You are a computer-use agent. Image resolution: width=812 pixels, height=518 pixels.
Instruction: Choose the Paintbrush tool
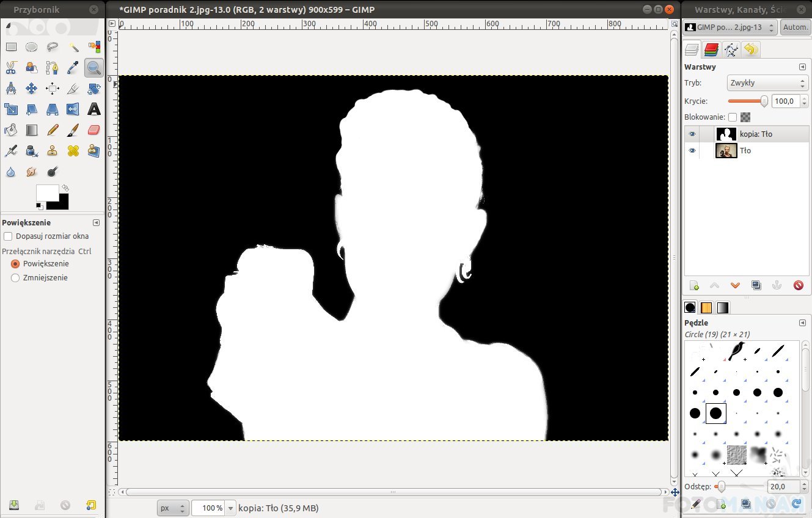coord(73,130)
